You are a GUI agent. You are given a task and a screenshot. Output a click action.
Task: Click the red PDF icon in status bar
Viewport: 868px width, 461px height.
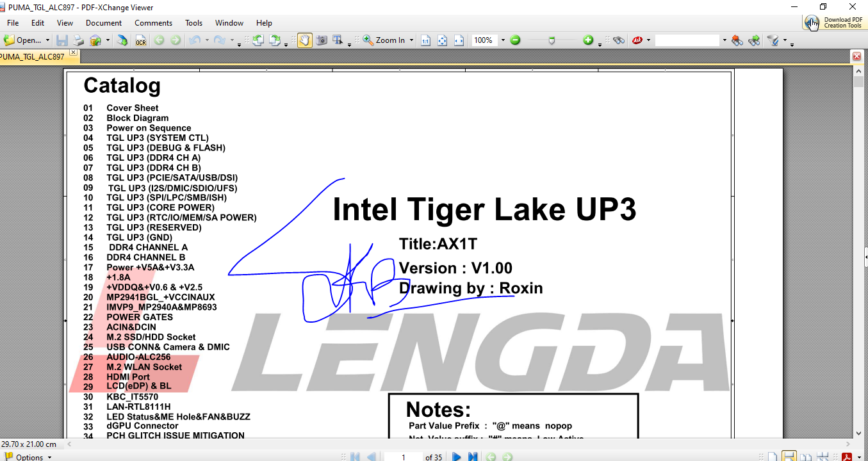[846, 457]
